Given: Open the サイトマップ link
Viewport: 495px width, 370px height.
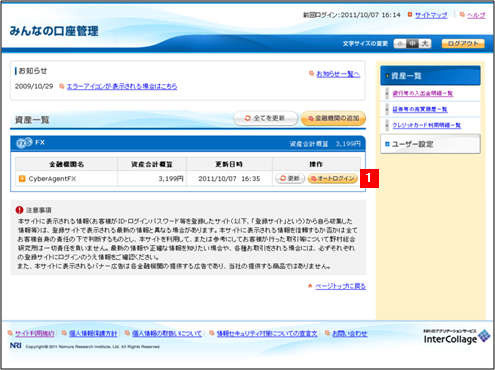Looking at the screenshot, I should 431,15.
